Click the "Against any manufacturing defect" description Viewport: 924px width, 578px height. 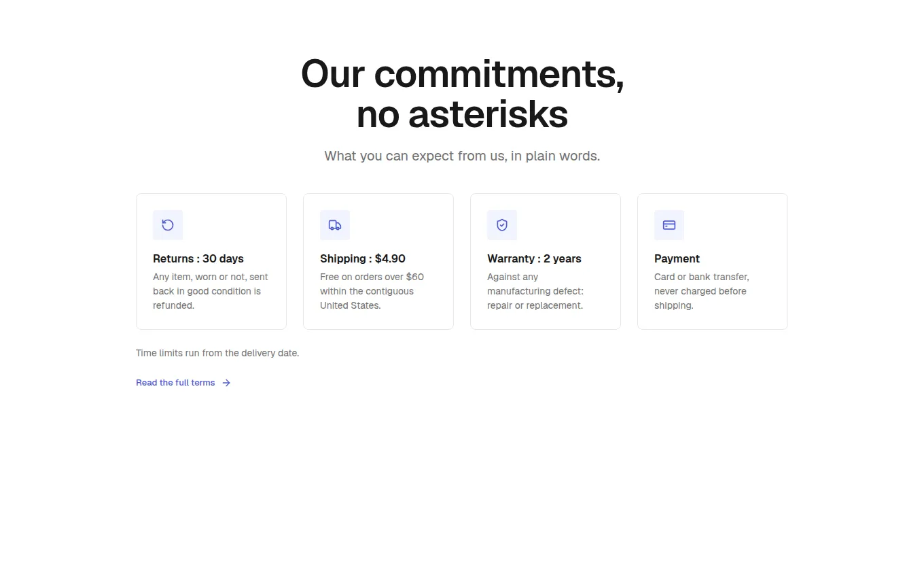535,291
